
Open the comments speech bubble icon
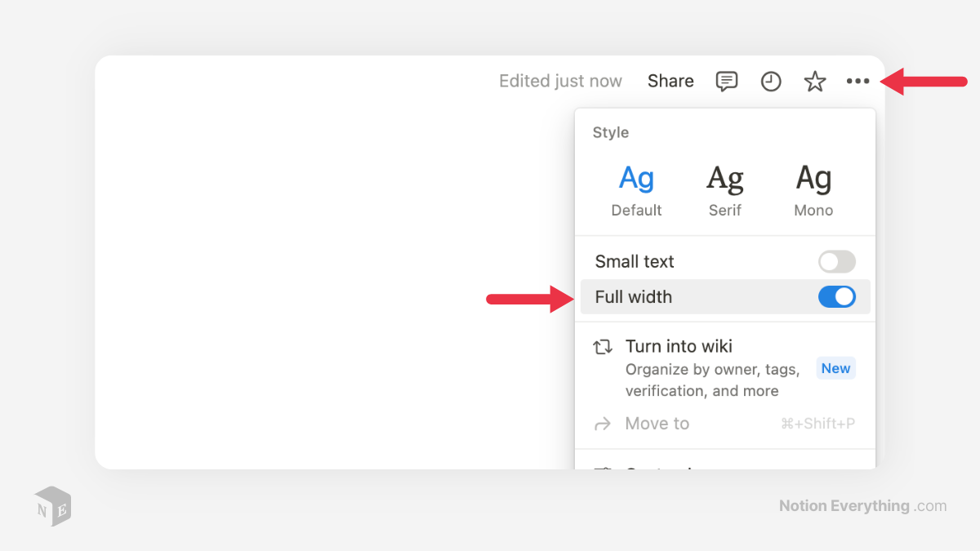(726, 82)
